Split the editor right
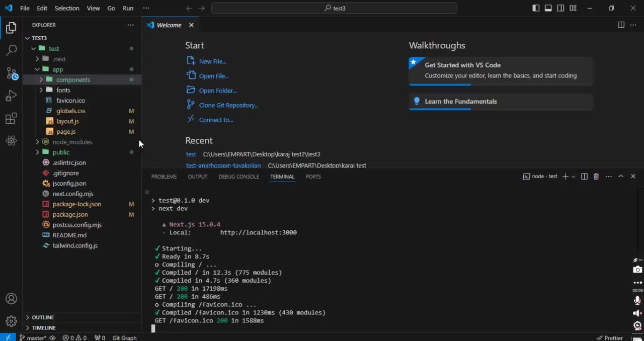The width and height of the screenshot is (644, 341). pos(621,25)
